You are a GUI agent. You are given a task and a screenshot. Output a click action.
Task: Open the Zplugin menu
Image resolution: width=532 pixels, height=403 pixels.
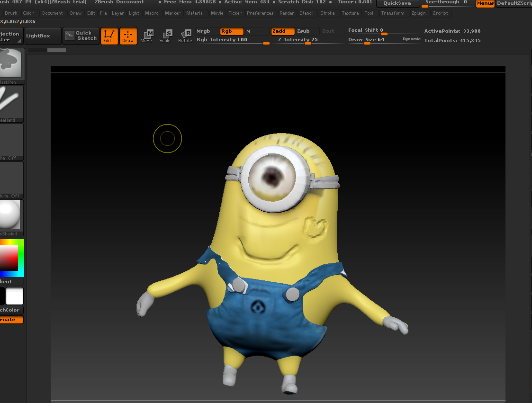pyautogui.click(x=419, y=13)
